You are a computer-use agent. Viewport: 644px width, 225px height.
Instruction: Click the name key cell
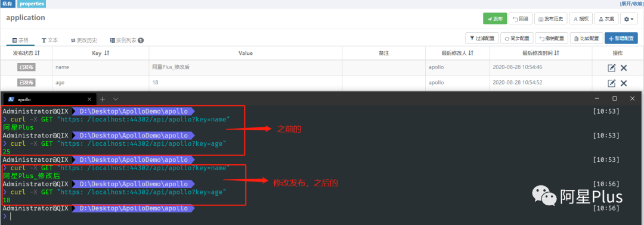point(101,68)
